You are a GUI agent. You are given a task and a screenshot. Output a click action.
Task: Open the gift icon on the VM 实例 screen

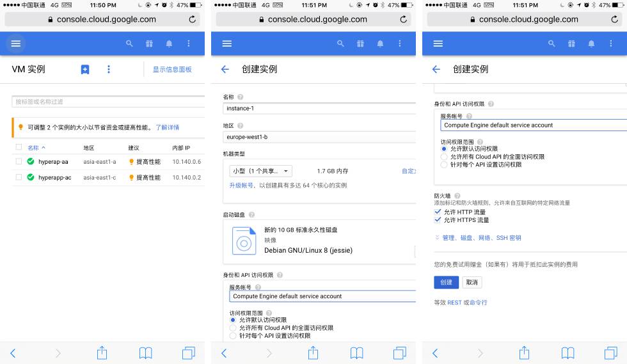(149, 44)
